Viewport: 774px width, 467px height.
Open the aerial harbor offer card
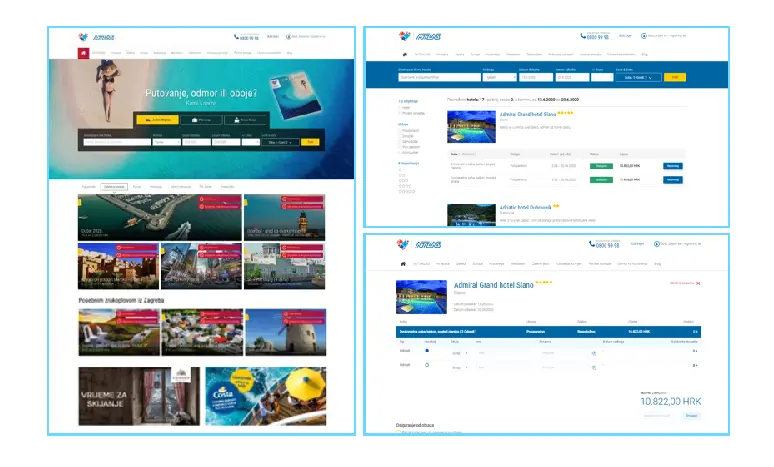point(160,217)
